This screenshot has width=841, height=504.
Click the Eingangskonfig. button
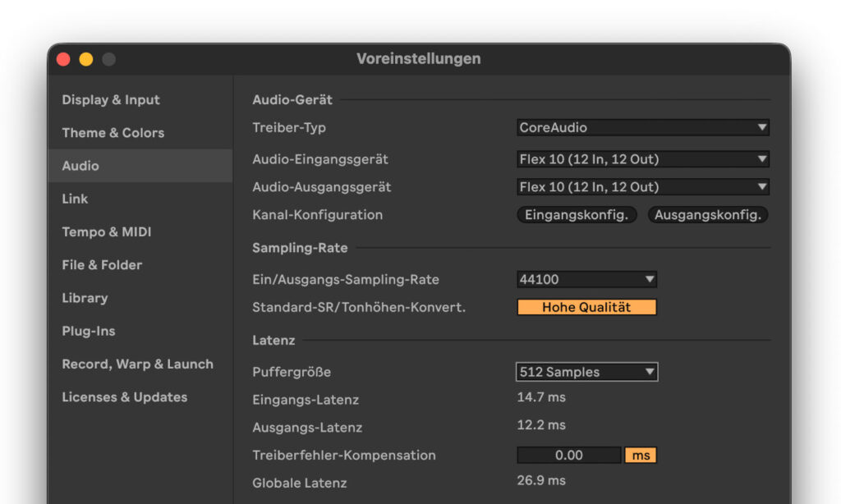coord(577,215)
